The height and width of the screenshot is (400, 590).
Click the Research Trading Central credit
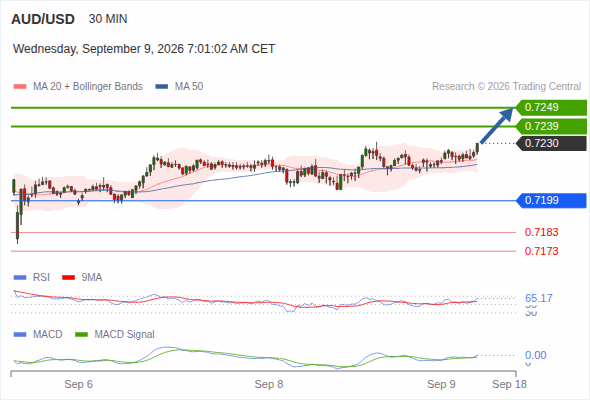tap(506, 87)
